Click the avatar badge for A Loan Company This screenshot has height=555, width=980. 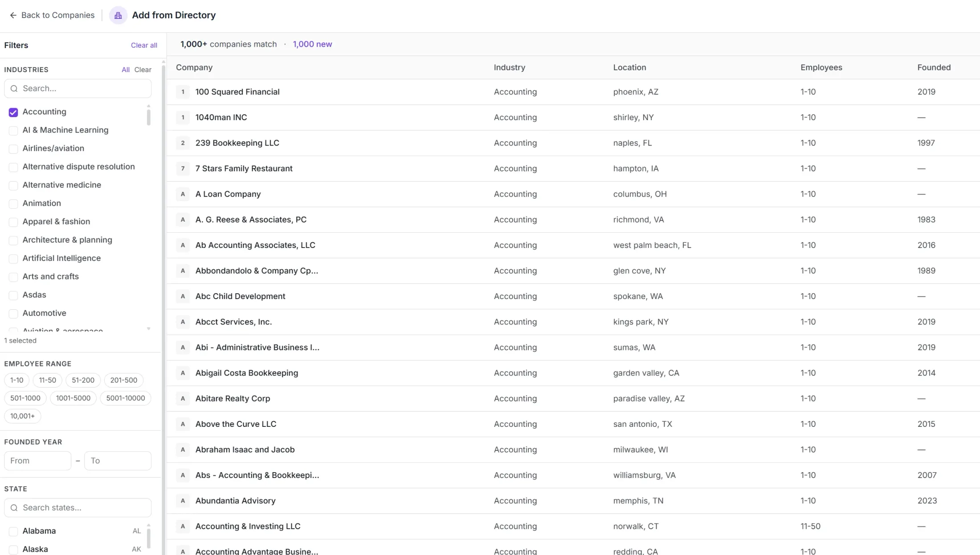(x=183, y=194)
